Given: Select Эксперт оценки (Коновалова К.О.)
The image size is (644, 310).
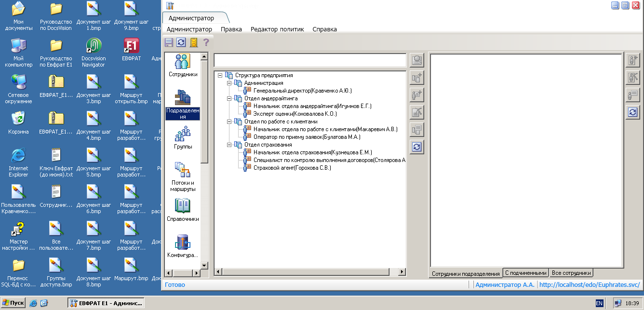Looking at the screenshot, I should click(295, 114).
